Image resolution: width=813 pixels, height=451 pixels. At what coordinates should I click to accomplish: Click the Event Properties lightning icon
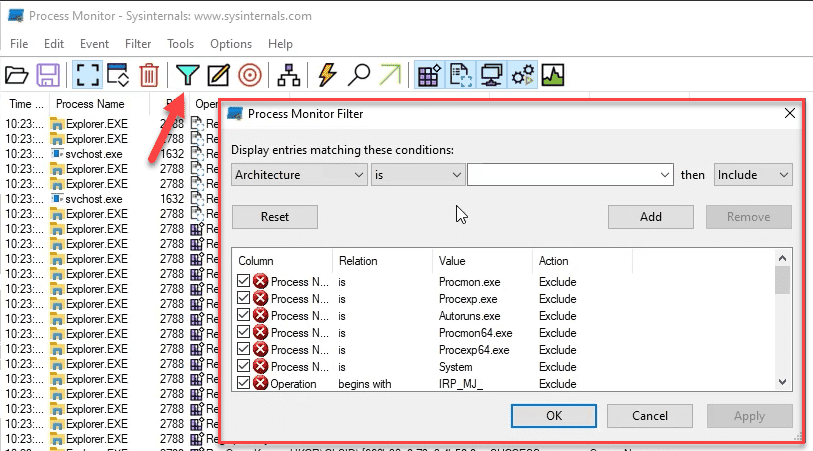click(327, 75)
